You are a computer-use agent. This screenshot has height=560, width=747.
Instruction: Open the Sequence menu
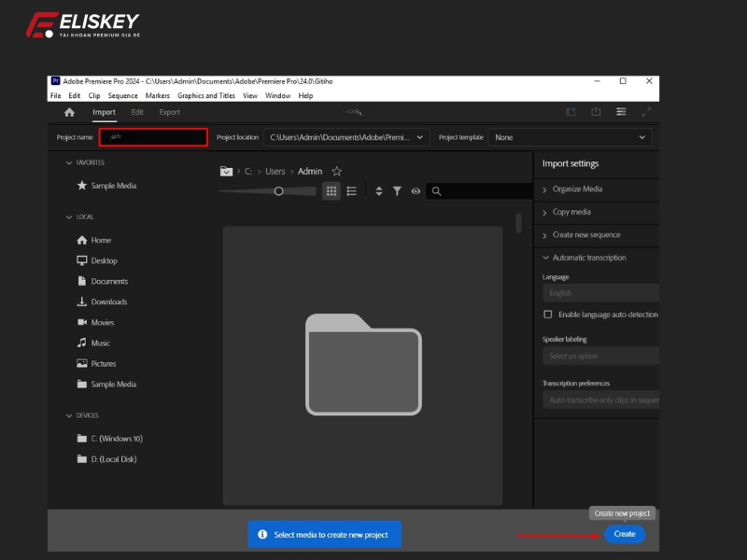click(x=124, y=95)
